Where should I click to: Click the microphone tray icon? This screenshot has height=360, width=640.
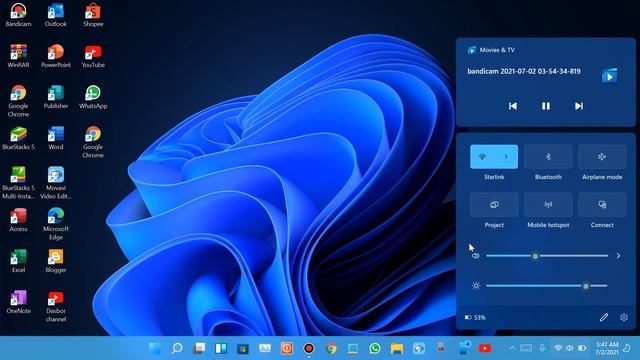click(x=542, y=348)
